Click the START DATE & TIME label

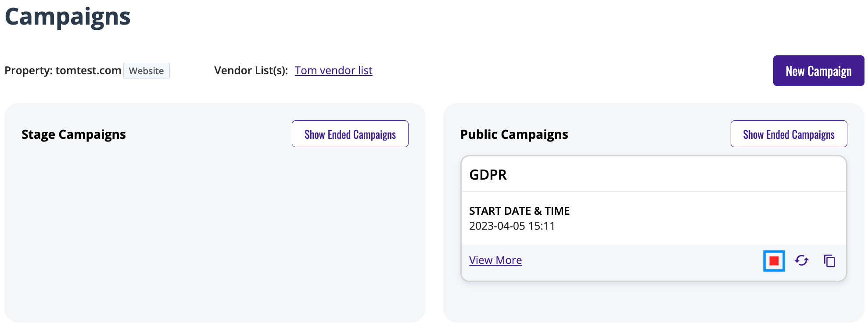click(x=519, y=211)
